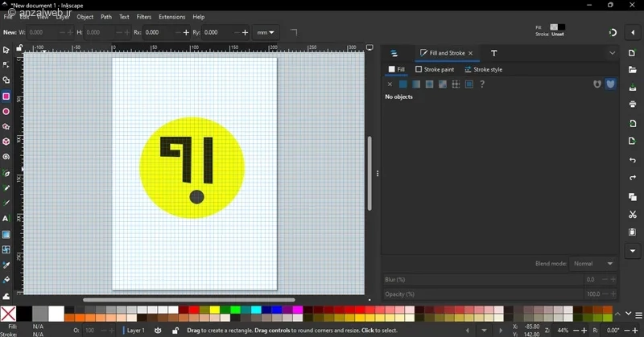This screenshot has width=644, height=337.
Task: Select the Shape Builder tool
Action: click(x=6, y=80)
